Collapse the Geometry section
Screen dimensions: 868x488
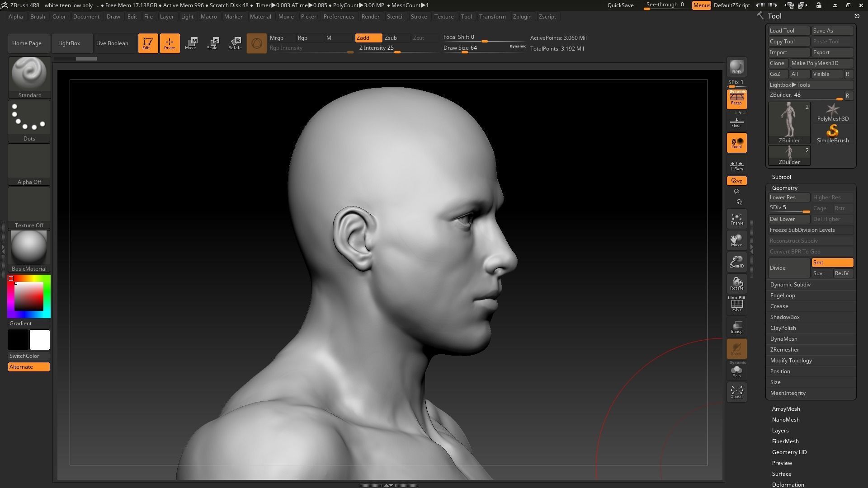click(785, 188)
